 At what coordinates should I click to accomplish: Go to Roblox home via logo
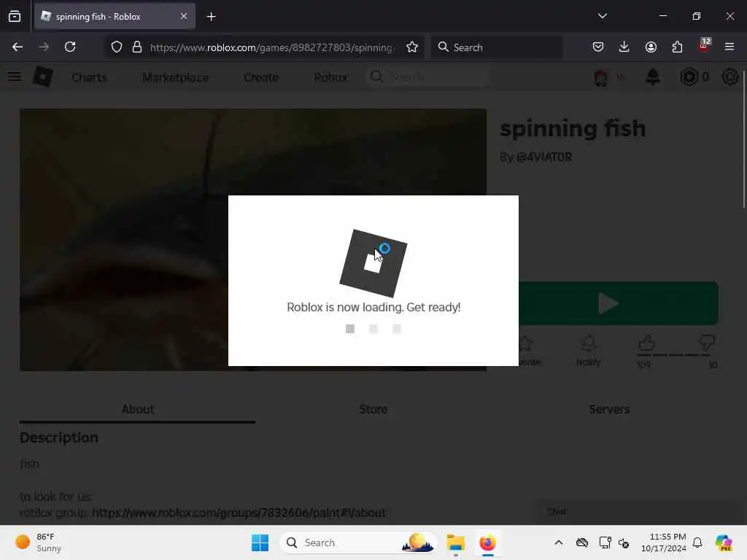coord(43,77)
